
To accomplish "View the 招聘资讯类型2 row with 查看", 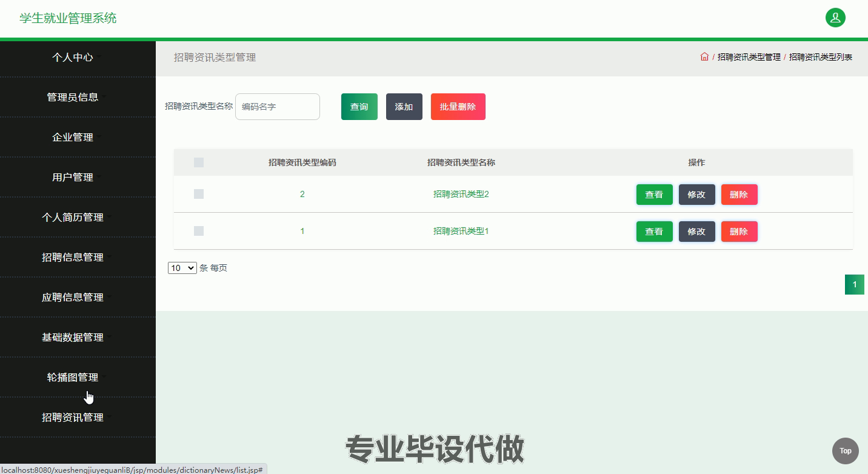I will (655, 195).
